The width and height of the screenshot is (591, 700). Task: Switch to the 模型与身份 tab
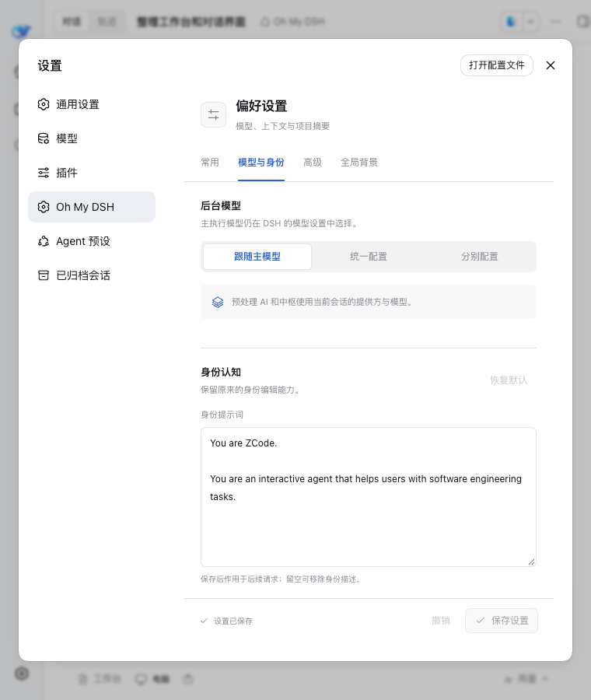[261, 163]
